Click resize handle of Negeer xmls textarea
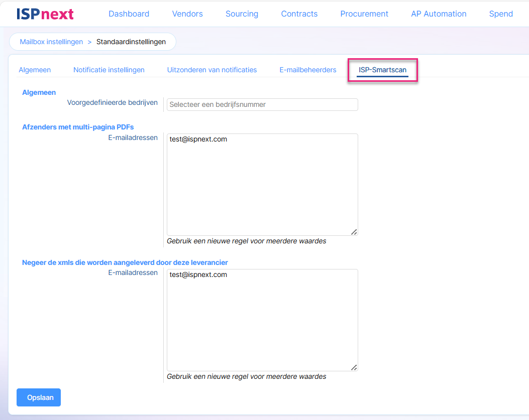 (354, 367)
